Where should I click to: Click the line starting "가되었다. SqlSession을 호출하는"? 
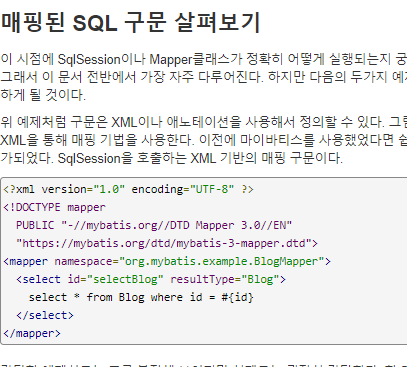click(172, 158)
